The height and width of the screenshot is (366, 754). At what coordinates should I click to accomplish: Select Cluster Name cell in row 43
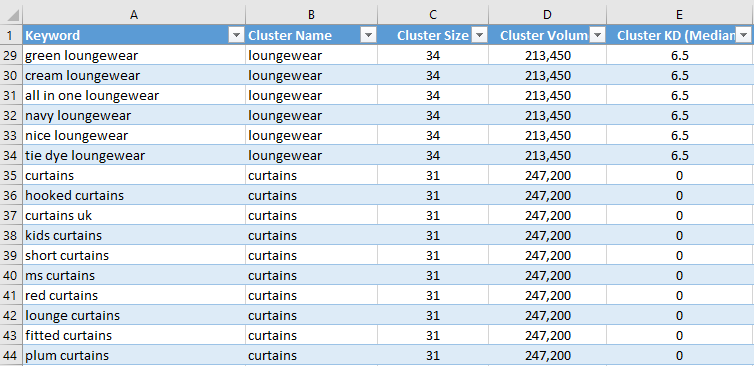311,336
